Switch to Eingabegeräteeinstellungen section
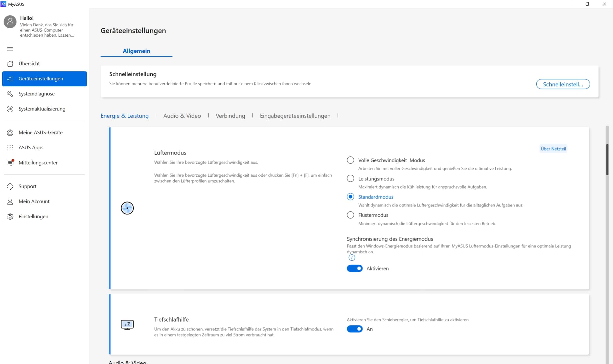The height and width of the screenshot is (364, 613). click(x=295, y=116)
